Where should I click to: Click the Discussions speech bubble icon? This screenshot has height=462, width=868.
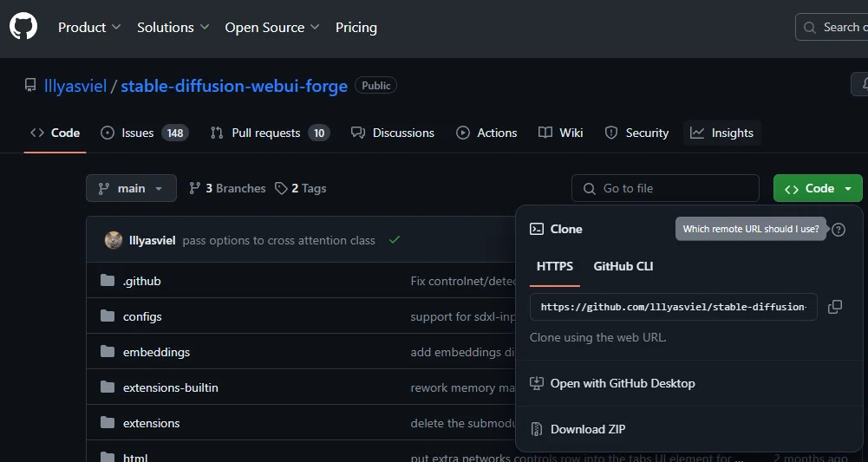coord(358,133)
